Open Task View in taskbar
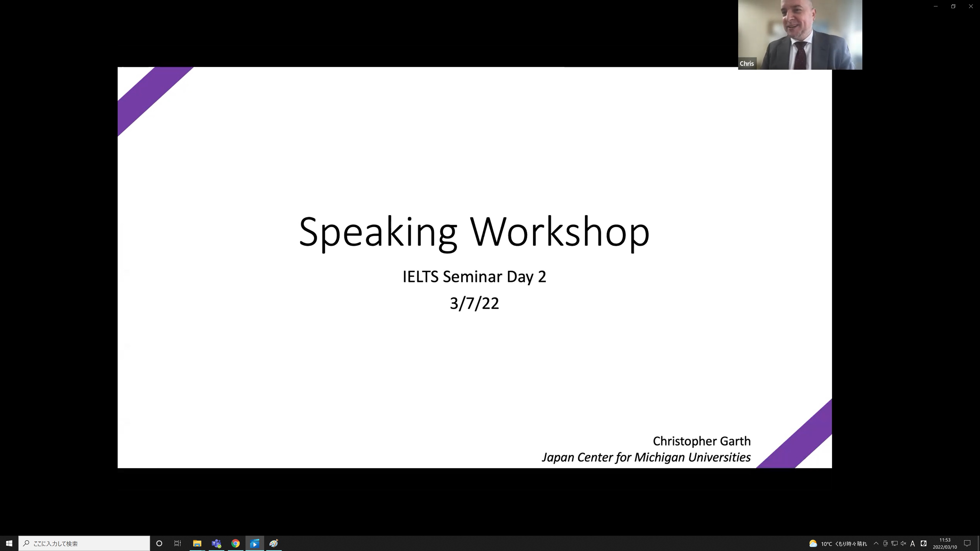The height and width of the screenshot is (551, 980). pos(178,543)
